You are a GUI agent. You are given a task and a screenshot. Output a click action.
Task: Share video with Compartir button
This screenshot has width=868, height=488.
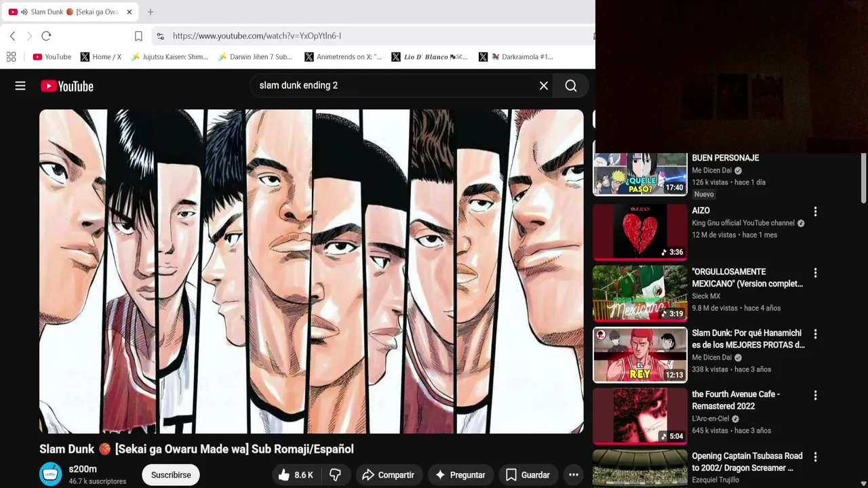(x=388, y=475)
